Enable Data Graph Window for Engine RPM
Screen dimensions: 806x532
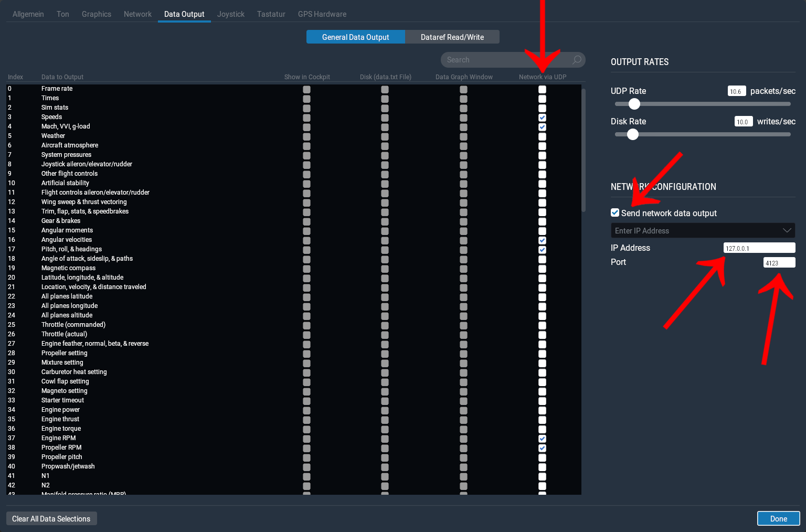[x=463, y=439]
